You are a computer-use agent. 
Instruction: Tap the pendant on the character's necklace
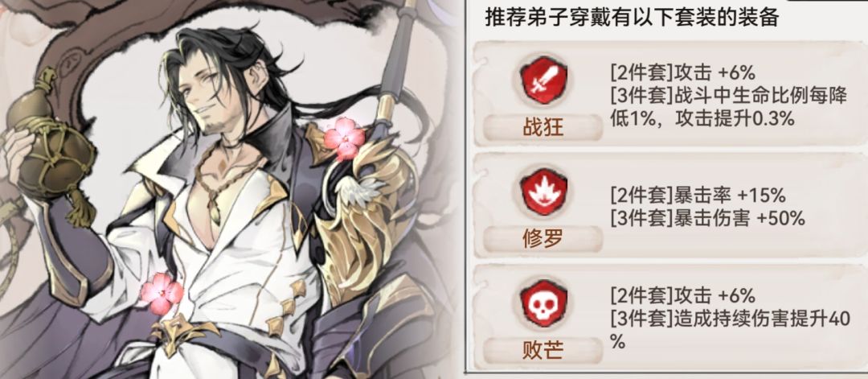tap(214, 211)
